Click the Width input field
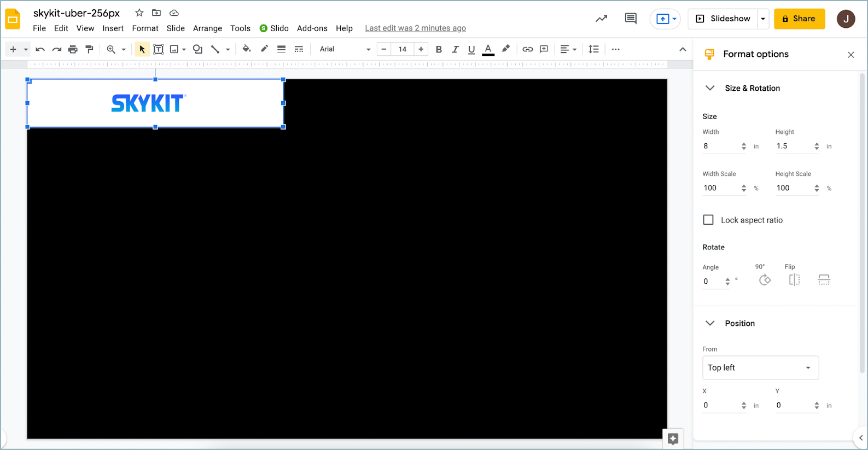Viewport: 868px width, 450px height. pyautogui.click(x=724, y=146)
